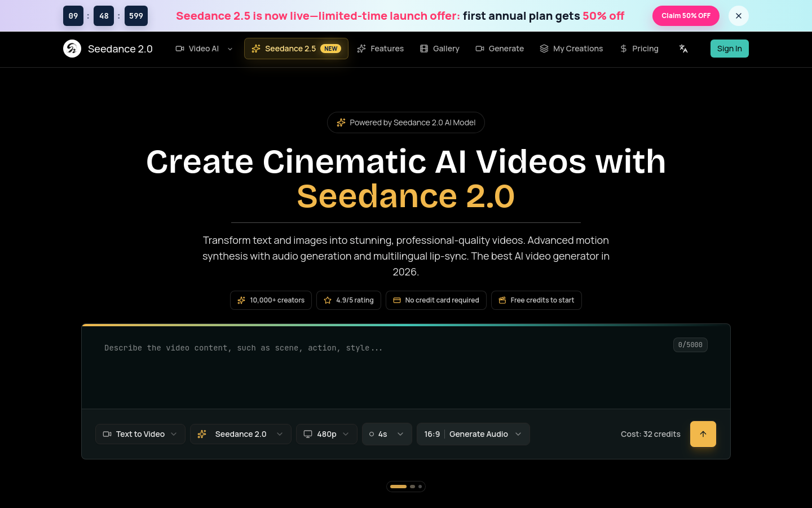Open the Seedance 2.5 nav item
The image size is (812, 508).
click(296, 49)
